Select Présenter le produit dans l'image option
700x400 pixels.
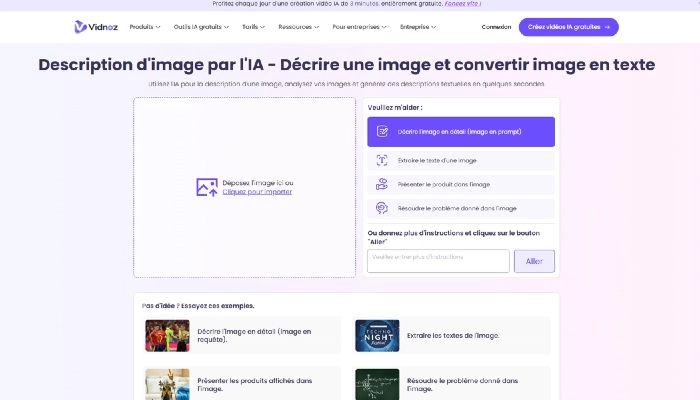coord(461,184)
